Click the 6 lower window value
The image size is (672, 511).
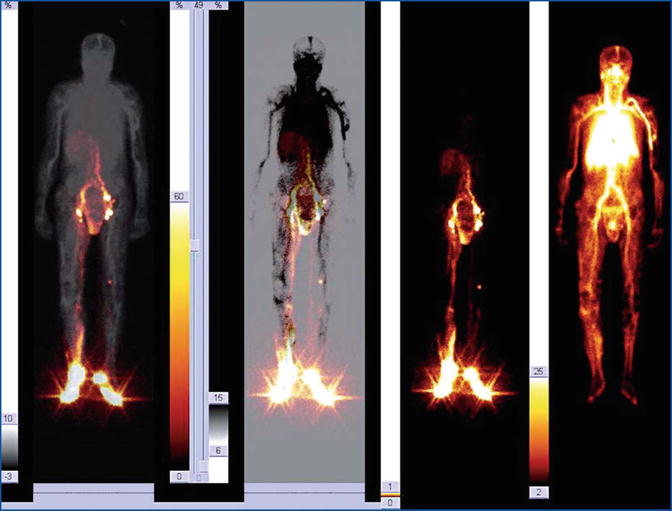[x=219, y=450]
